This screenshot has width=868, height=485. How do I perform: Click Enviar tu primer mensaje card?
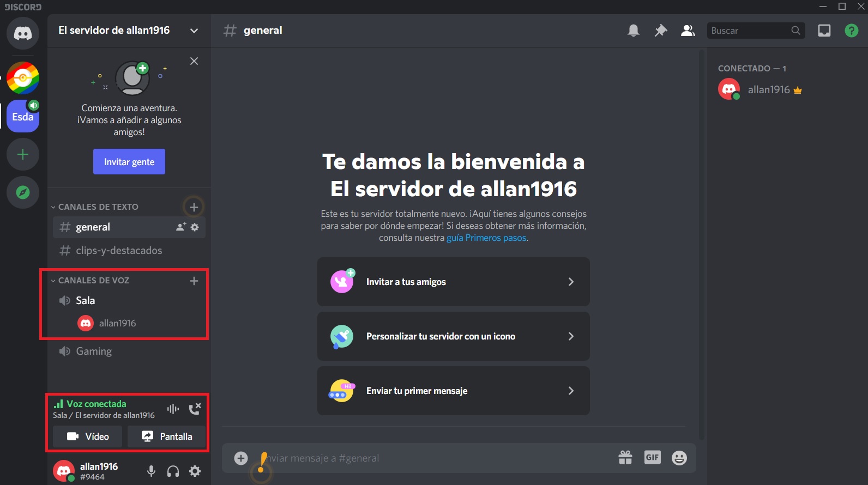(x=454, y=391)
